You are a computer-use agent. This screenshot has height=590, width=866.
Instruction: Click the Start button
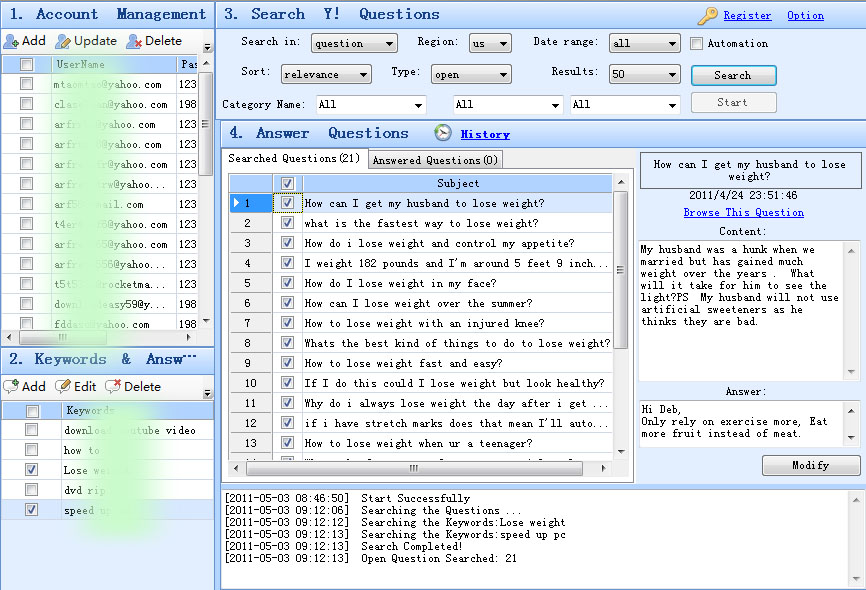point(733,102)
